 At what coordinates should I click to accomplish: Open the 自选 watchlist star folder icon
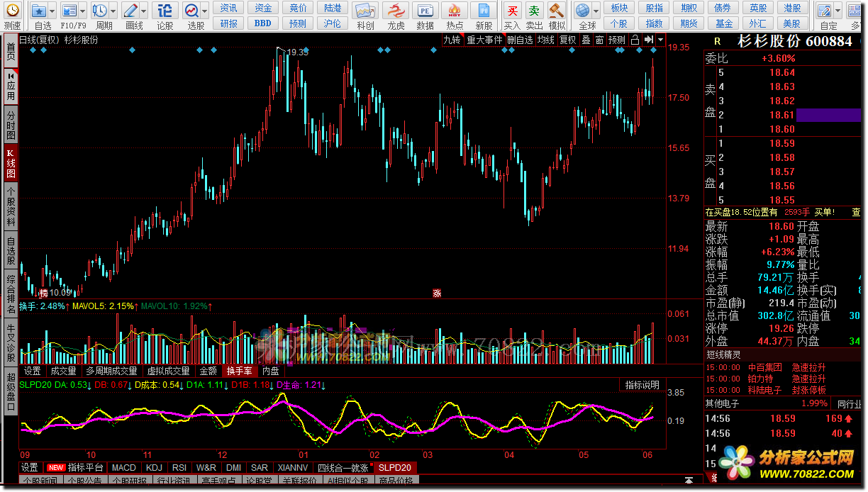coord(38,11)
